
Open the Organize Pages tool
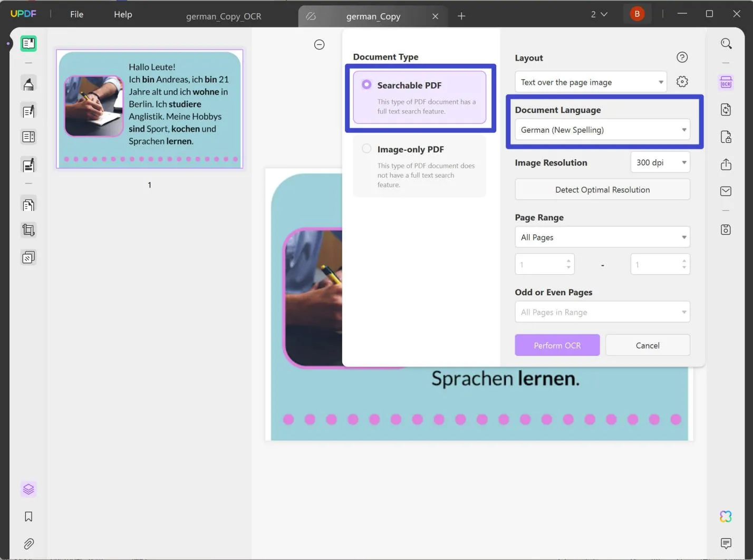point(28,204)
